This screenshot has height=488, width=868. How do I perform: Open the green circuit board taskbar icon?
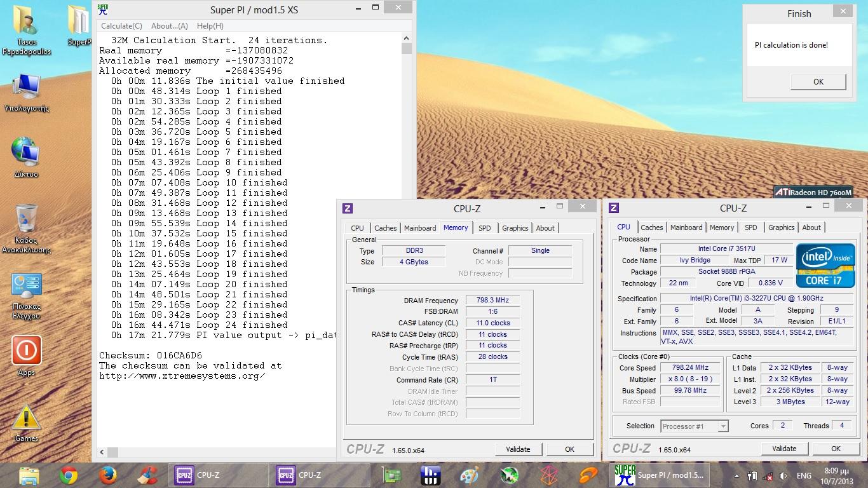[392, 475]
